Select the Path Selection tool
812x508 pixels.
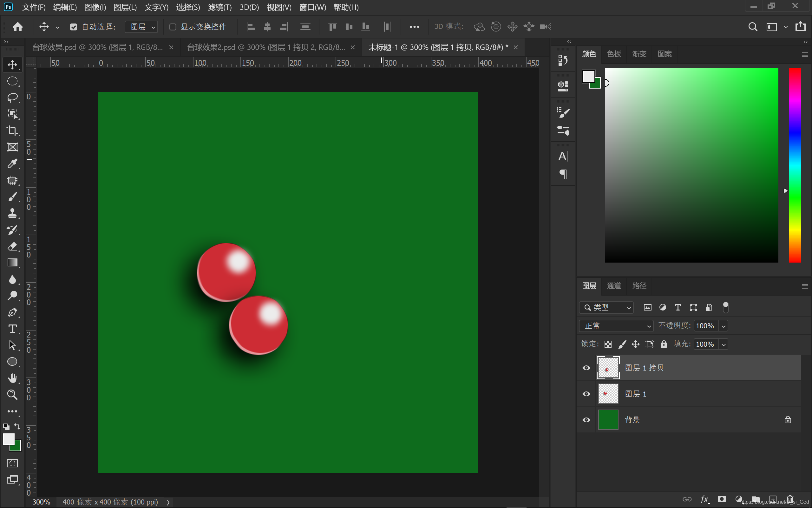coord(12,345)
